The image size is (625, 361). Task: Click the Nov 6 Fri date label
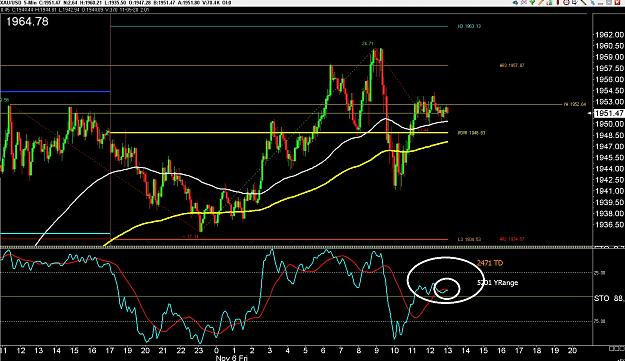232,358
